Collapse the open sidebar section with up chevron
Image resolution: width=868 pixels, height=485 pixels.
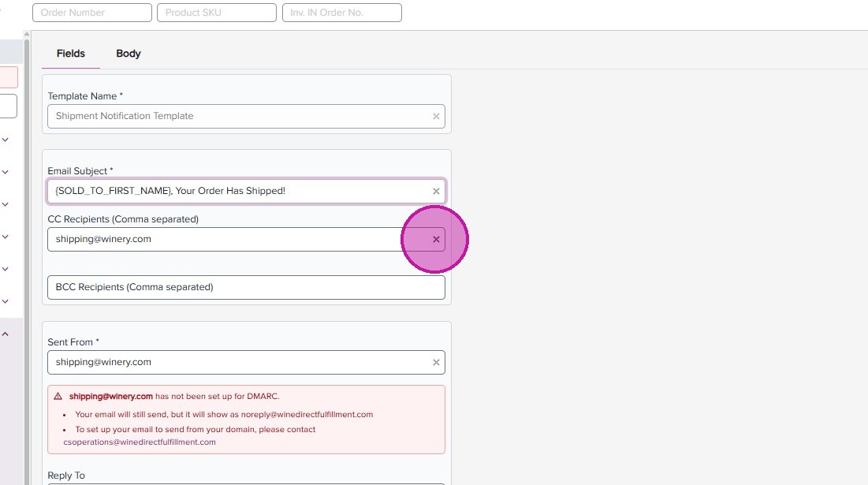(x=6, y=334)
